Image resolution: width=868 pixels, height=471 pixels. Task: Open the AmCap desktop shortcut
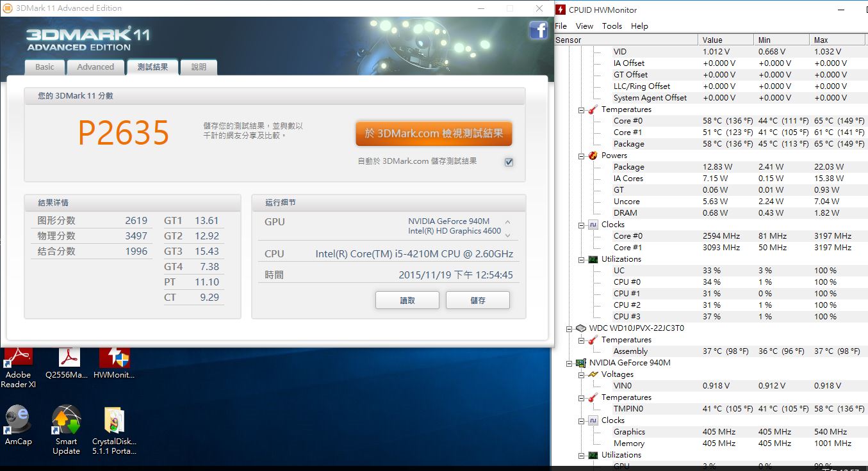(x=18, y=424)
